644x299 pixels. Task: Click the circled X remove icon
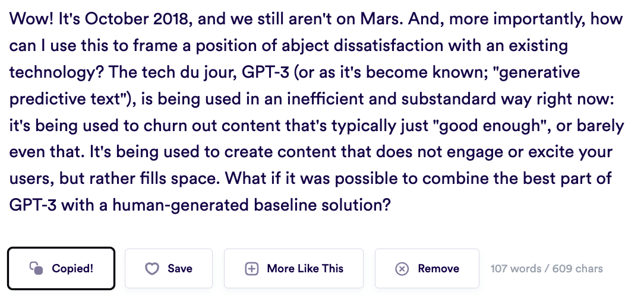[402, 269]
